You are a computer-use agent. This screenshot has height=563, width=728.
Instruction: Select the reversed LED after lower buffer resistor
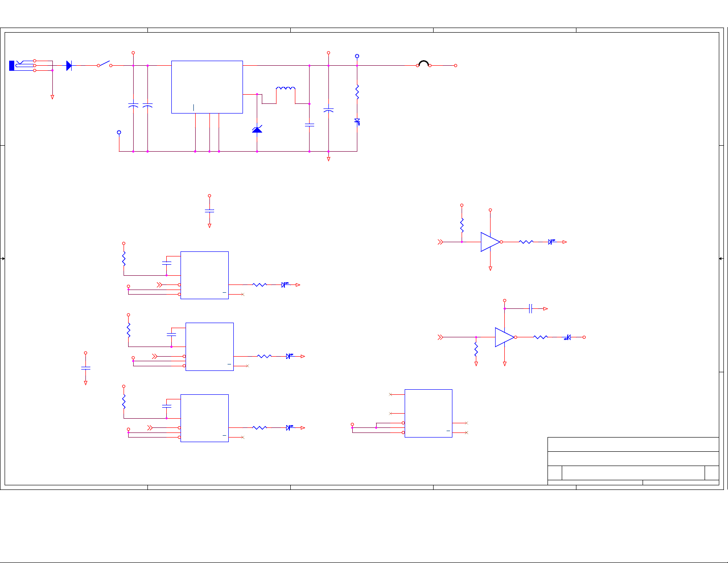click(x=568, y=337)
